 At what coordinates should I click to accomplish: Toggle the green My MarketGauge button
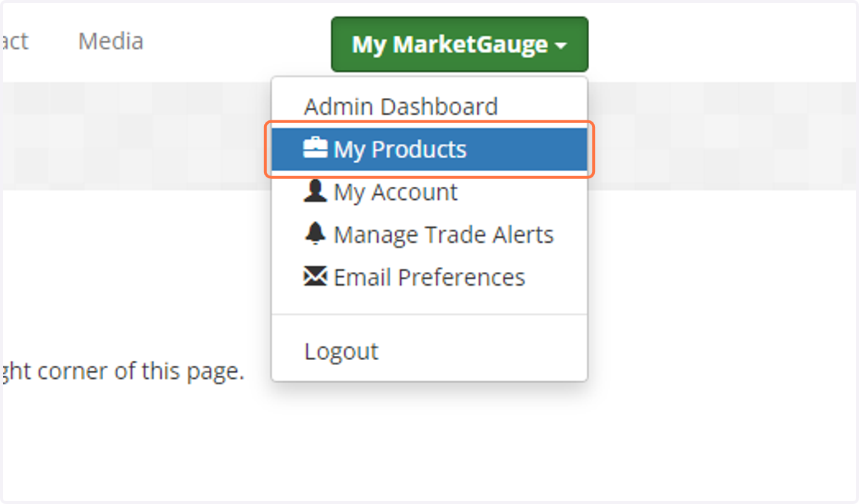pyautogui.click(x=460, y=44)
